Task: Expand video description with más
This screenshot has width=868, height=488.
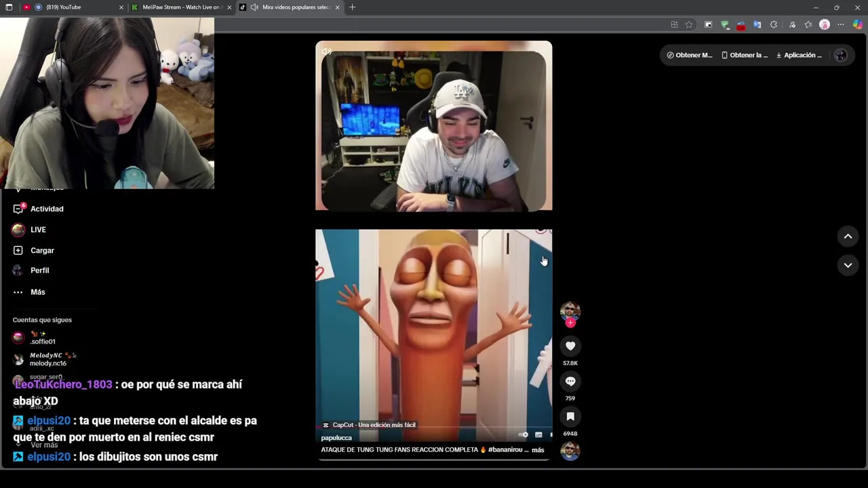Action: point(538,450)
